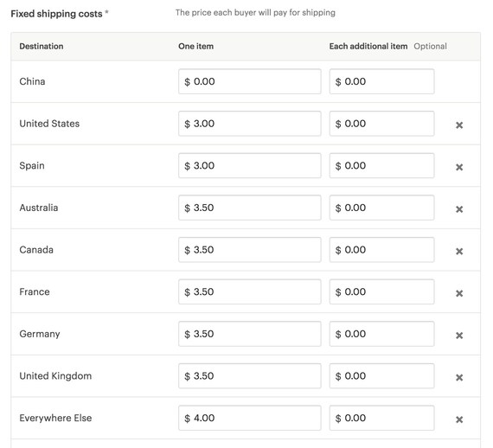Screen dimensions: 493x448
Task: Remove the Spain shipping destination
Action: click(x=459, y=167)
